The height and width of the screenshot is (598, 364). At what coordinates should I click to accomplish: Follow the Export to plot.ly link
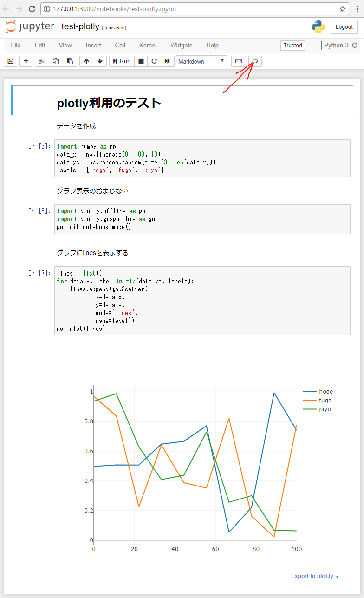tap(314, 576)
